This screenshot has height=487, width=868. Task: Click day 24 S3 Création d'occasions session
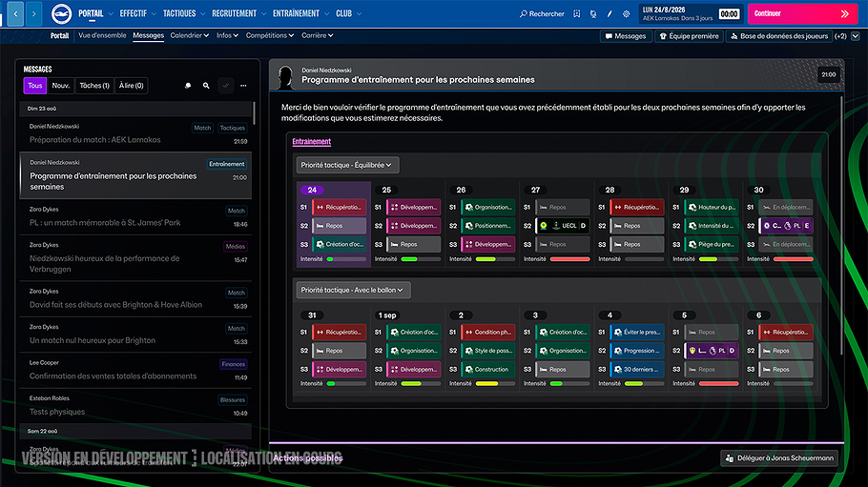339,244
